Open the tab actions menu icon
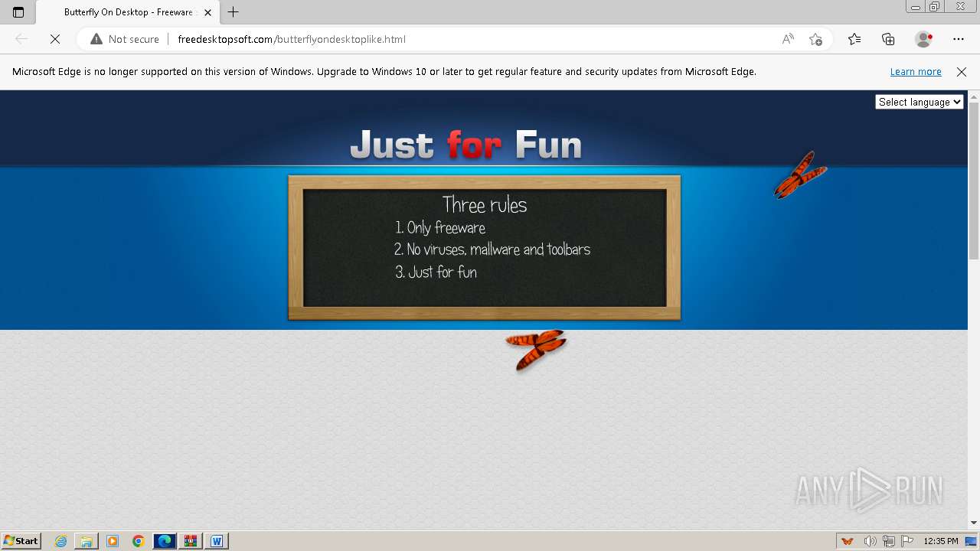The width and height of the screenshot is (980, 551). click(x=18, y=12)
